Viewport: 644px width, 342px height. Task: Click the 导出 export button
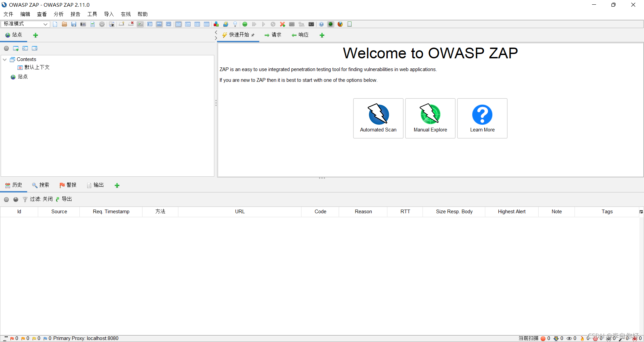[x=64, y=199]
